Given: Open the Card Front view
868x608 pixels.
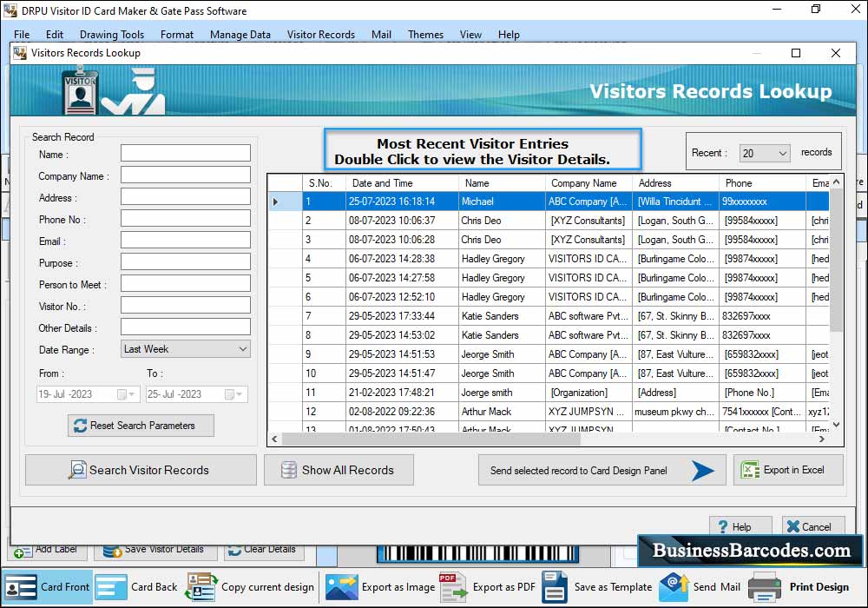Looking at the screenshot, I should pos(47,587).
